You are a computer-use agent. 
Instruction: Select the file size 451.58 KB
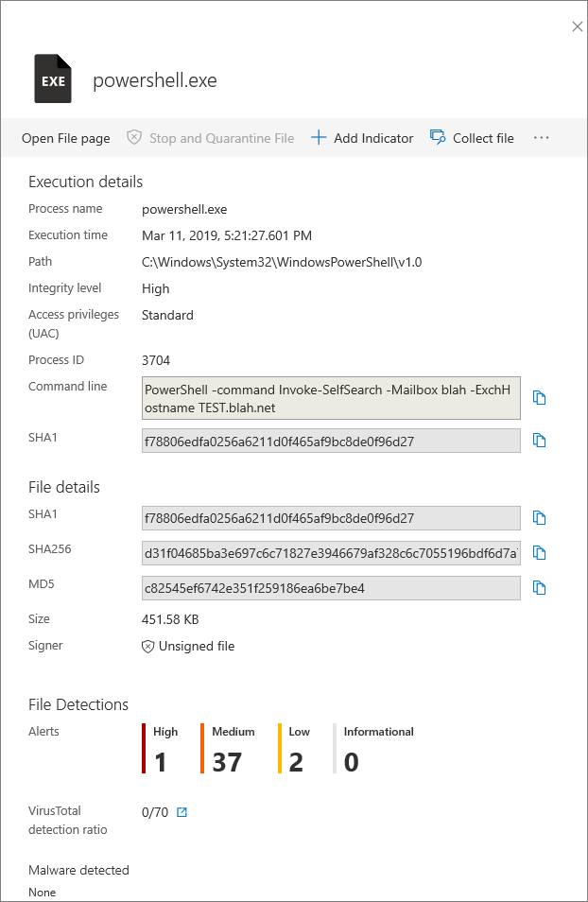(x=170, y=619)
